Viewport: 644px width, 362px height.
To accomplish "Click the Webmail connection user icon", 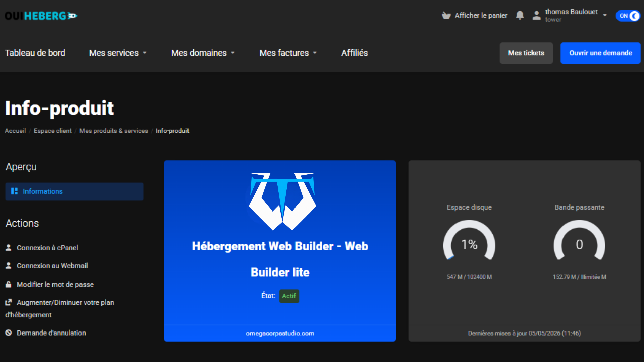I will click(9, 265).
